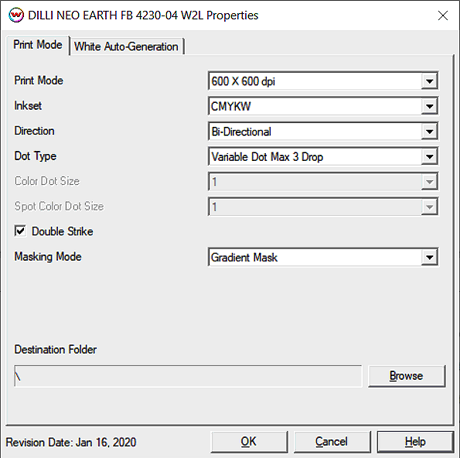
Task: Cancel the Properties dialog
Action: point(332,442)
